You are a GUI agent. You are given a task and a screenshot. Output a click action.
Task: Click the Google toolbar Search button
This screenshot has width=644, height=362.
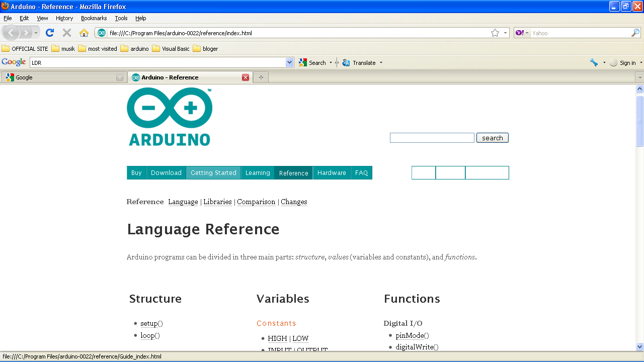(312, 63)
